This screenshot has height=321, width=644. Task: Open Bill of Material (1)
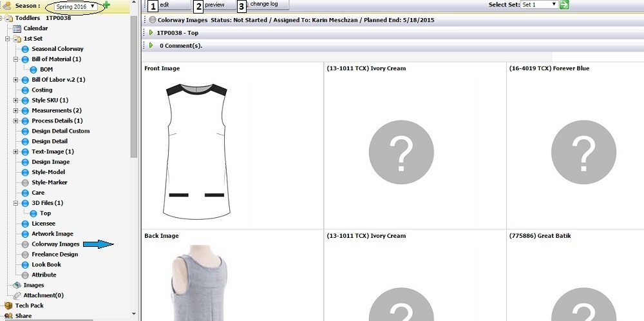point(56,59)
